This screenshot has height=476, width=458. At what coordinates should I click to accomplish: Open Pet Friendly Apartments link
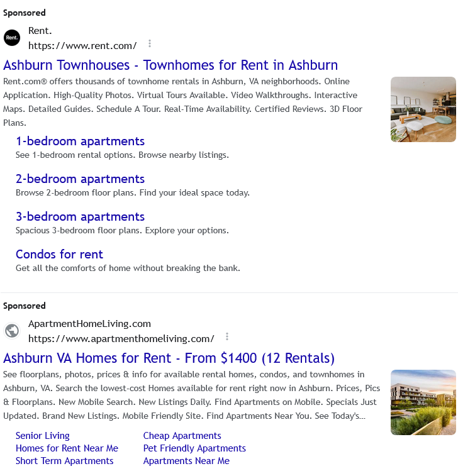pyautogui.click(x=194, y=448)
